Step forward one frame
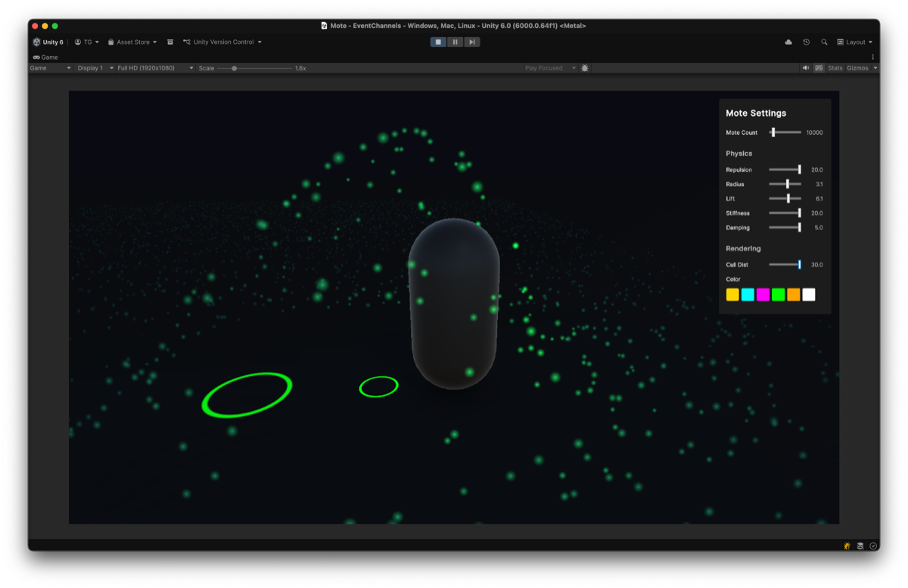Screen dimensions: 908x588 coord(471,42)
